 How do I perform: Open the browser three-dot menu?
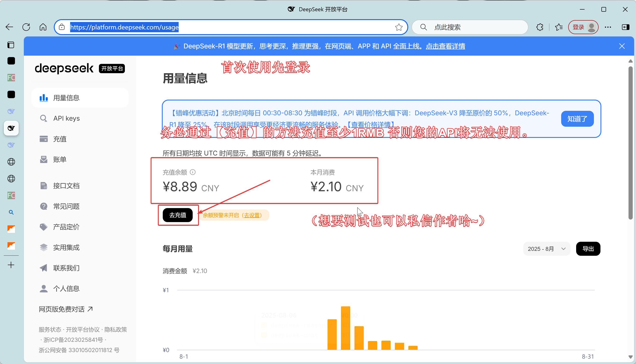coord(608,27)
